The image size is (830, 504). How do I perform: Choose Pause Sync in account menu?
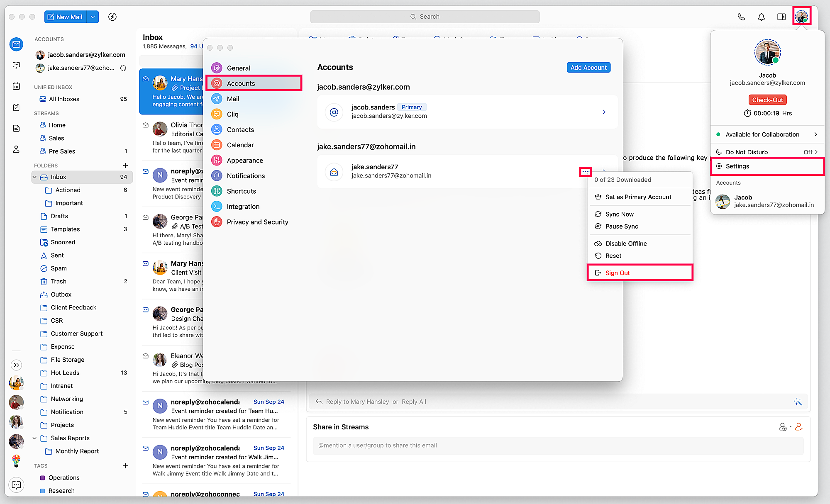(x=622, y=226)
